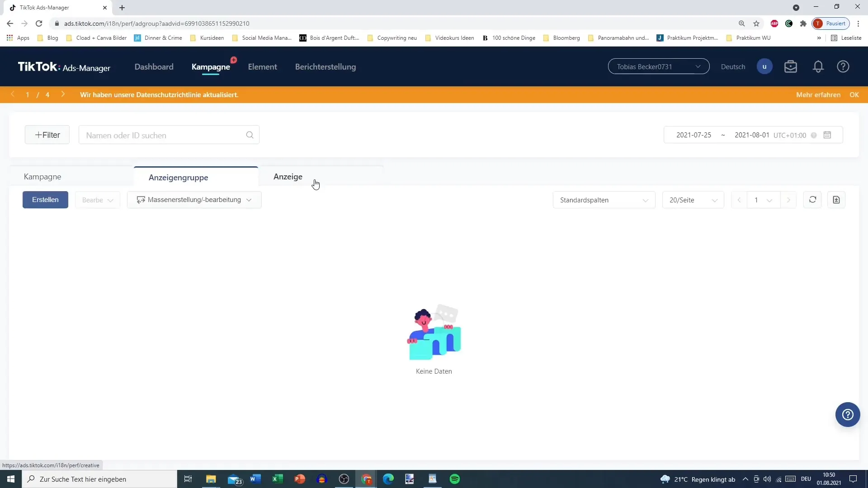Change language via Deutsch selector
Viewport: 868px width, 488px height.
(x=733, y=67)
